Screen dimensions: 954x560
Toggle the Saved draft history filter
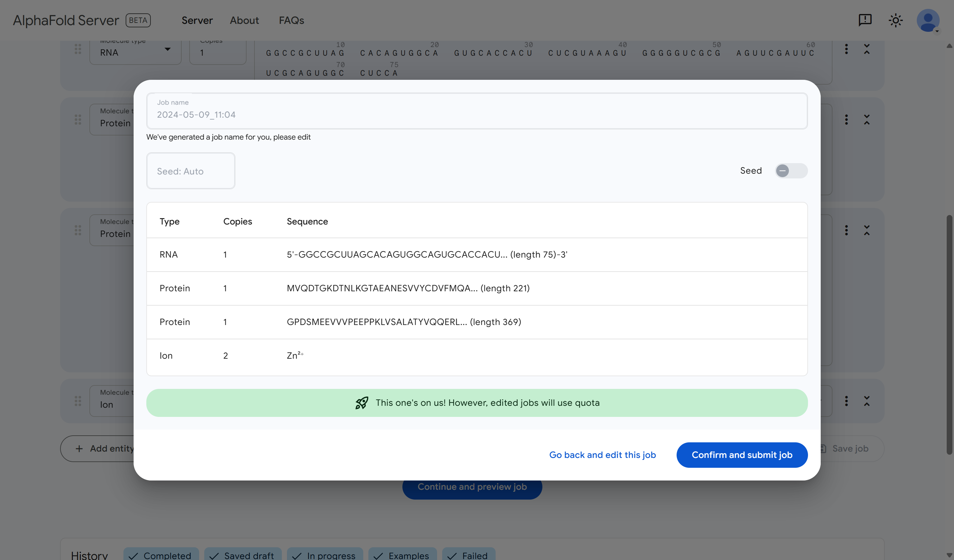tap(243, 555)
